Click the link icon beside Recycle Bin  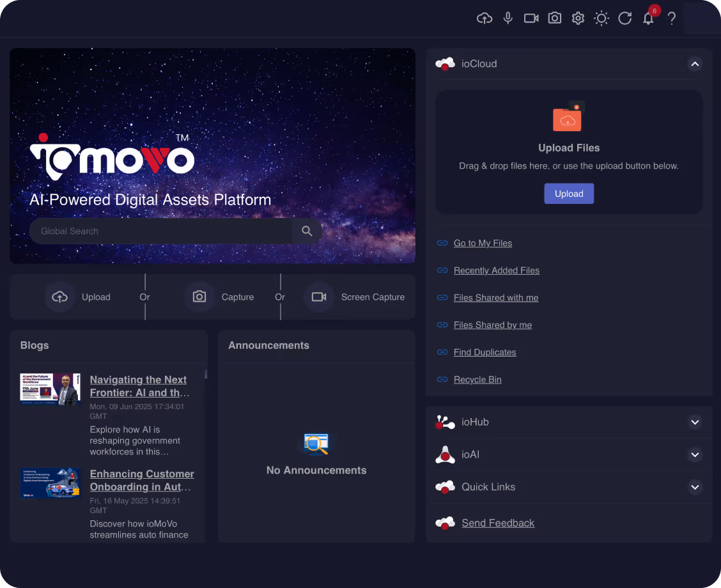[442, 380]
